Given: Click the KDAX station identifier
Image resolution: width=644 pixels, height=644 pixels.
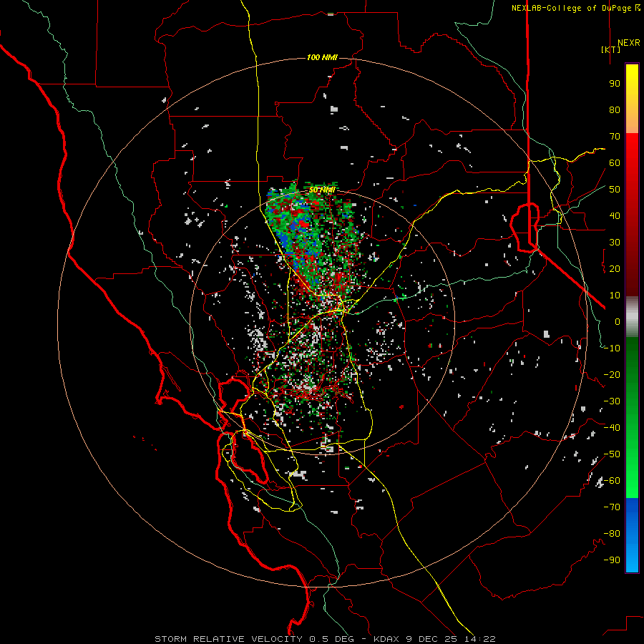Looking at the screenshot, I should pos(386,639).
